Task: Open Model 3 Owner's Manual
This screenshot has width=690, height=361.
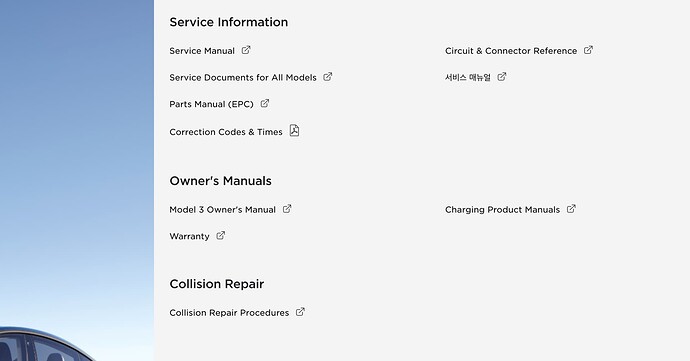Action: click(223, 210)
